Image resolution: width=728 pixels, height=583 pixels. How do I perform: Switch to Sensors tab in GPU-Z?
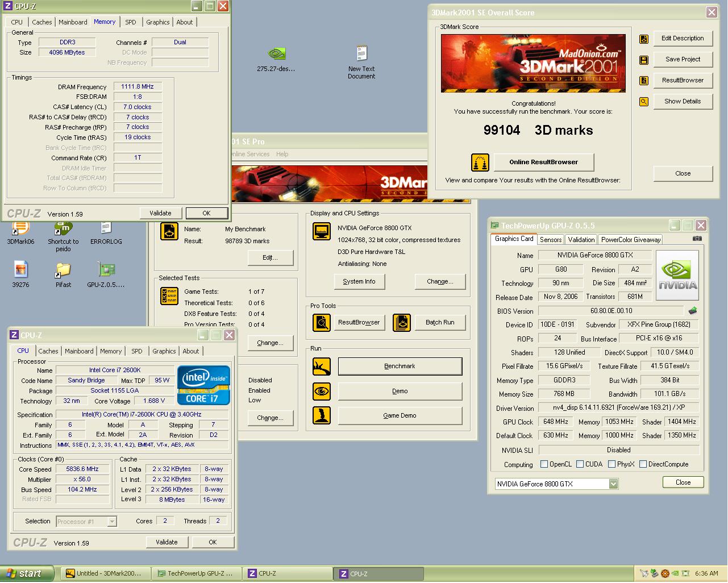pyautogui.click(x=551, y=240)
